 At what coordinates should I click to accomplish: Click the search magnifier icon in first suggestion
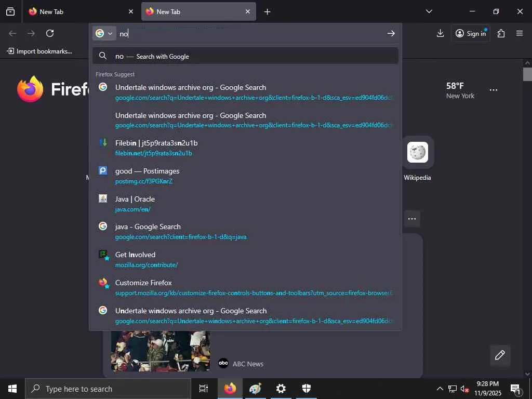(x=103, y=56)
